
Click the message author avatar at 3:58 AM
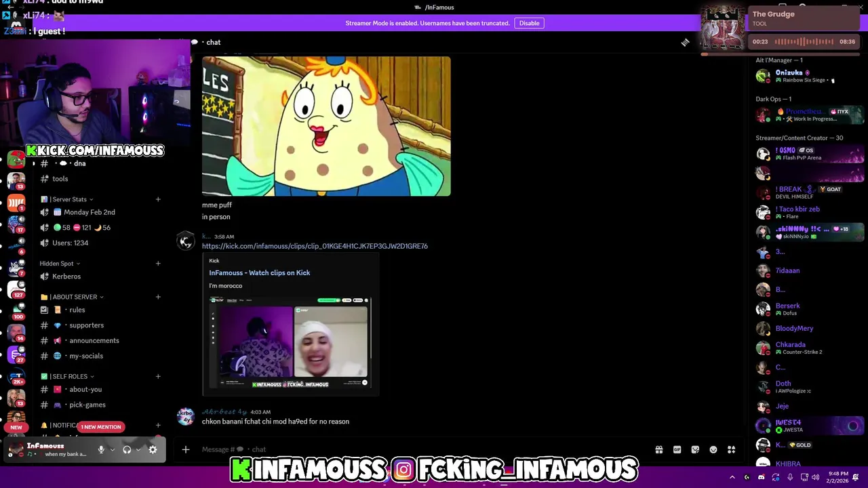click(186, 241)
